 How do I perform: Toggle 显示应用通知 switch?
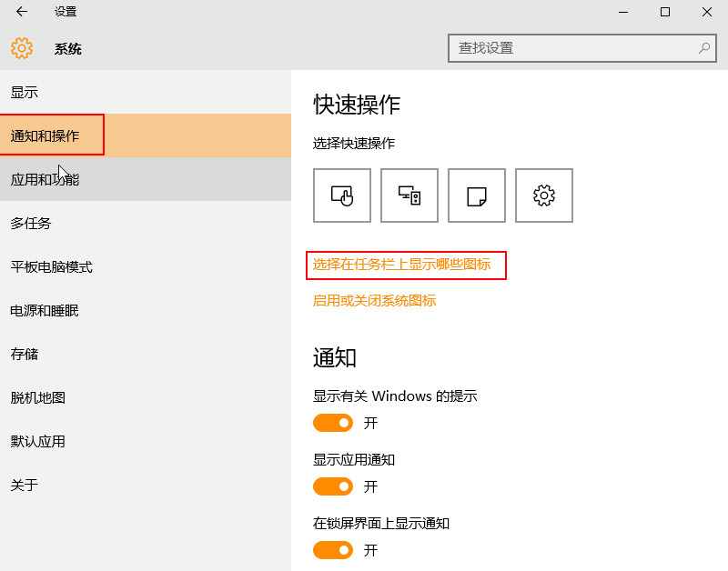click(333, 486)
